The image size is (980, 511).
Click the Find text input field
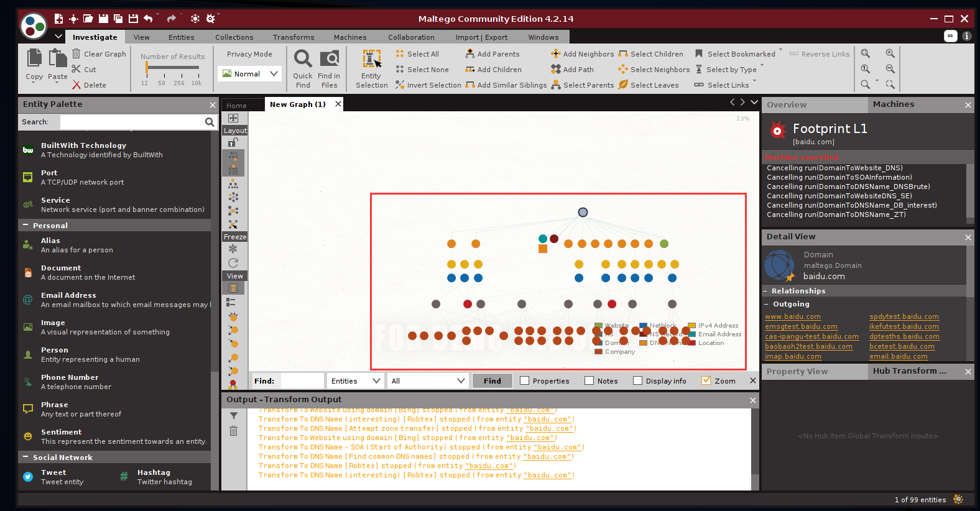[x=302, y=381]
